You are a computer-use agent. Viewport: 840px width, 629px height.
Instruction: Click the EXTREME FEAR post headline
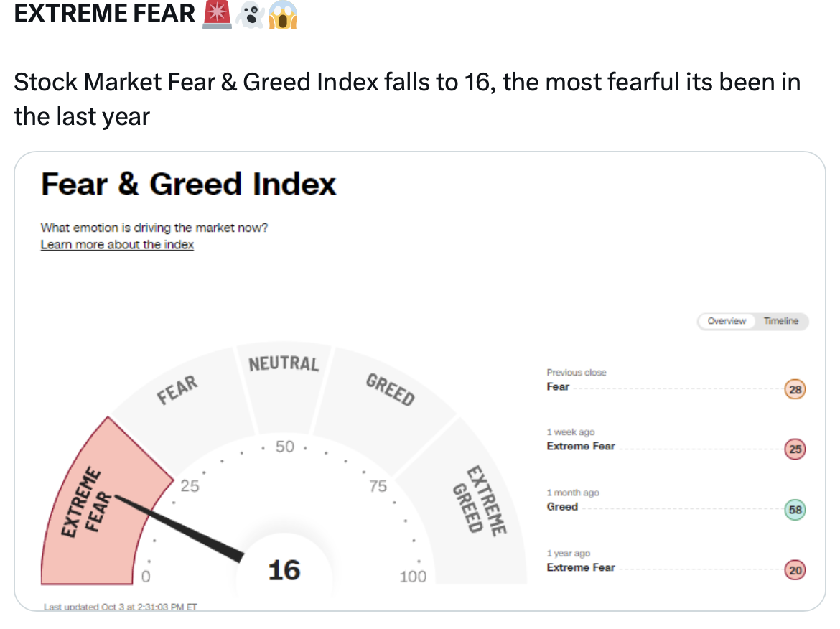[x=105, y=14]
